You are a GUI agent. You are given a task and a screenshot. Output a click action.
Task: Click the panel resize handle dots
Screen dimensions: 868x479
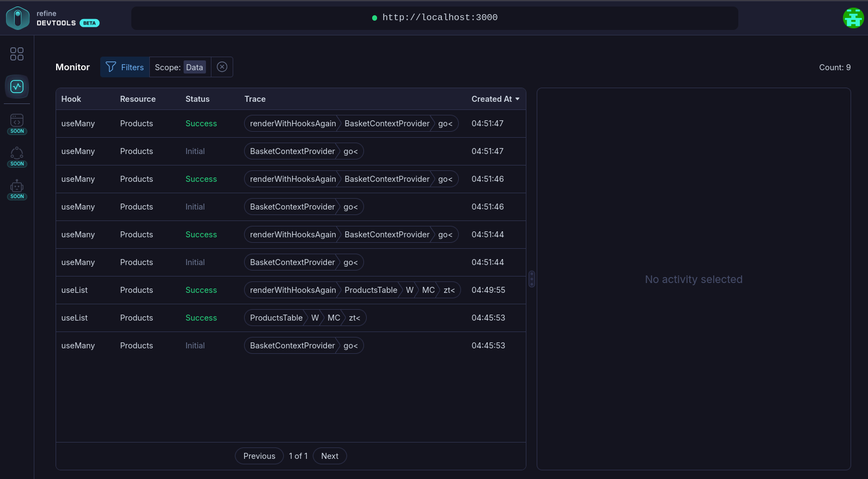(x=532, y=279)
